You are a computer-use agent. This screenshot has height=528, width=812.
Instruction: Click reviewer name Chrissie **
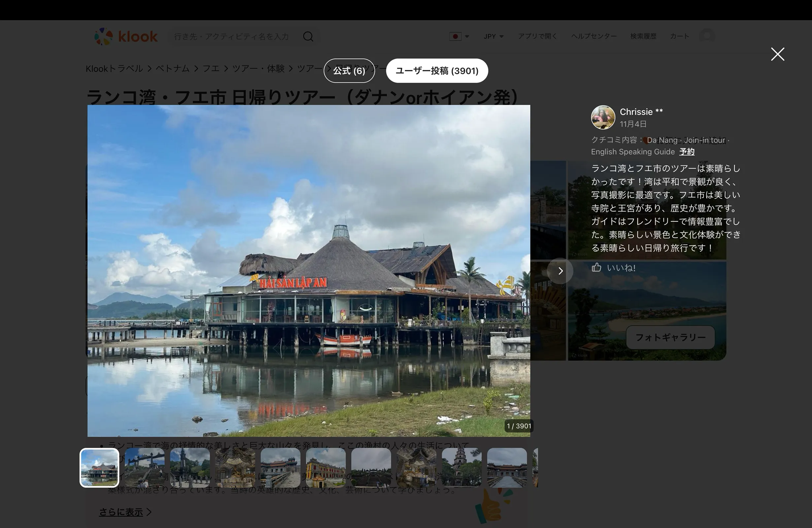[x=641, y=112]
